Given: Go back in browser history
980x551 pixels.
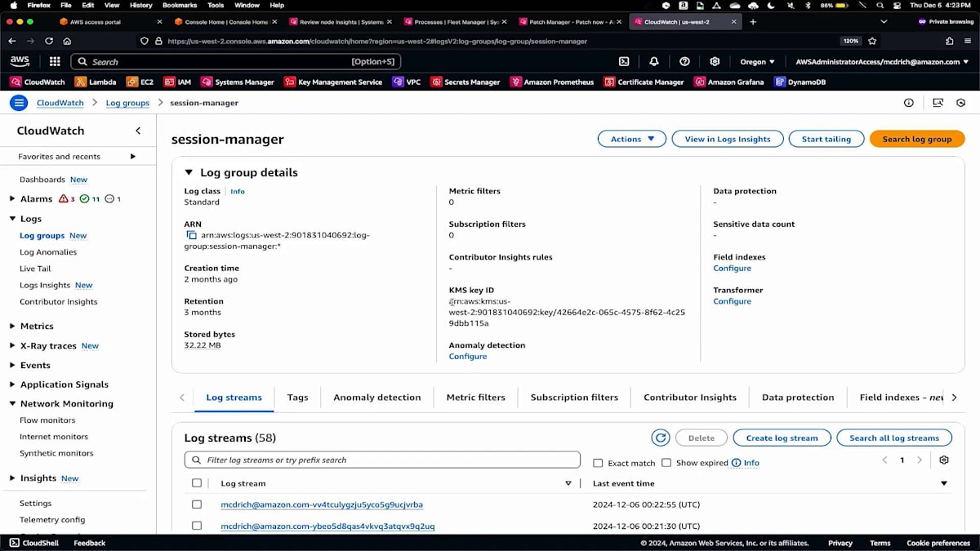Looking at the screenshot, I should [11, 41].
